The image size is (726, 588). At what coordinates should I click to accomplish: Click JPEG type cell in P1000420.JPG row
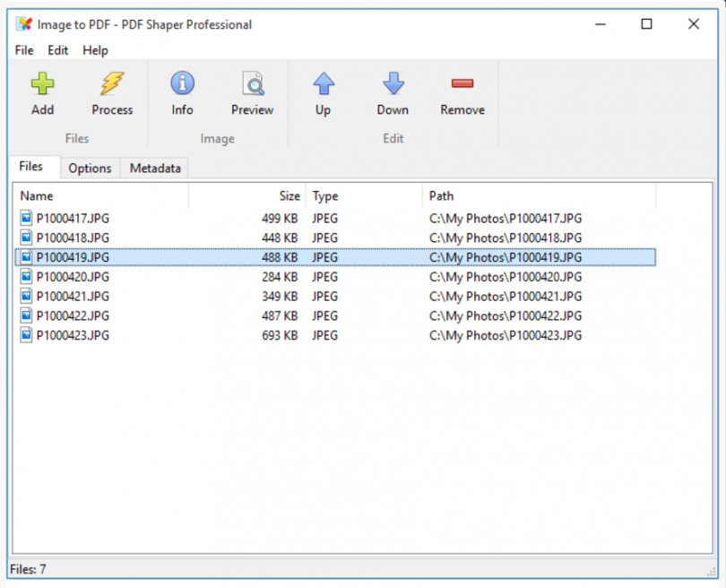point(324,276)
